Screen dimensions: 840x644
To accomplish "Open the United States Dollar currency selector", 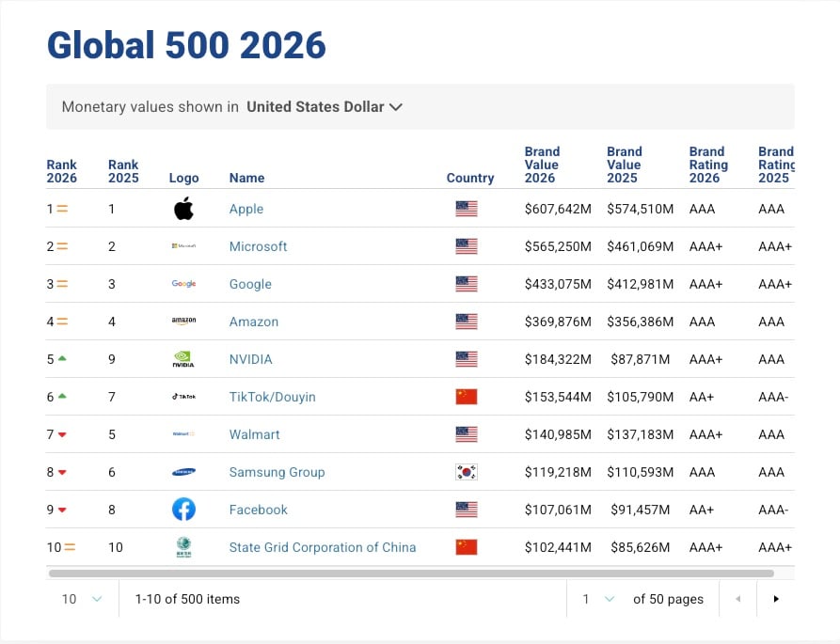I will 325,107.
